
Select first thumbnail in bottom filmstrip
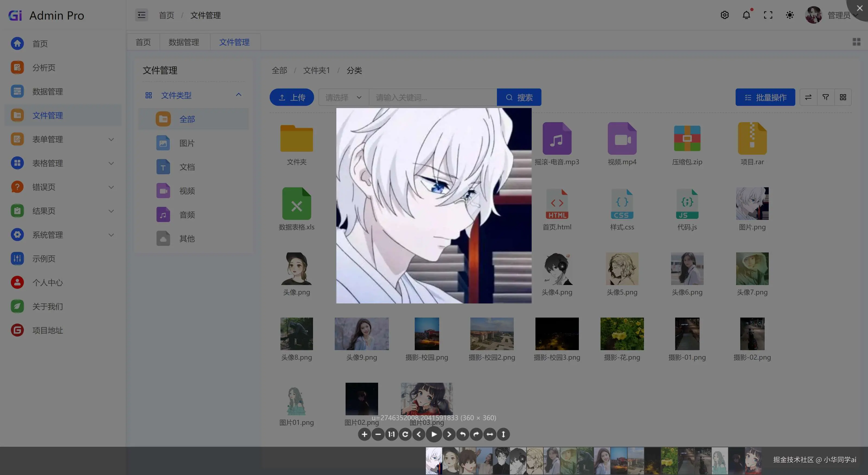click(x=434, y=461)
